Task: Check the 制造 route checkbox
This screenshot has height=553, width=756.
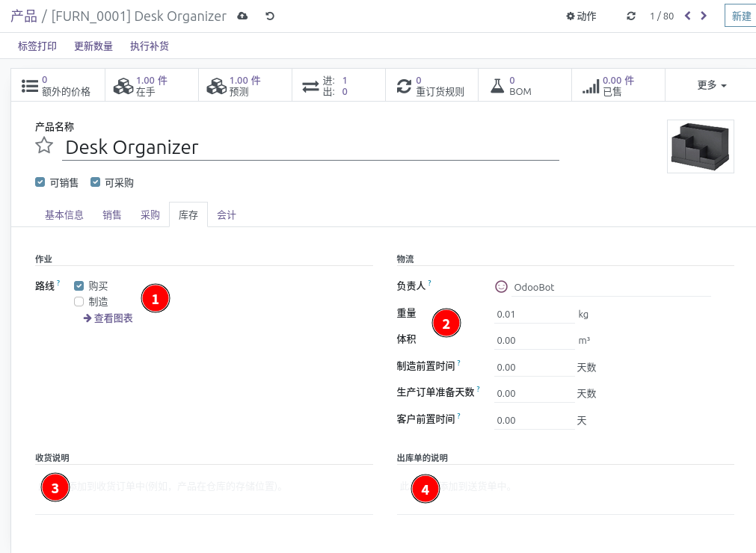Action: pyautogui.click(x=79, y=302)
